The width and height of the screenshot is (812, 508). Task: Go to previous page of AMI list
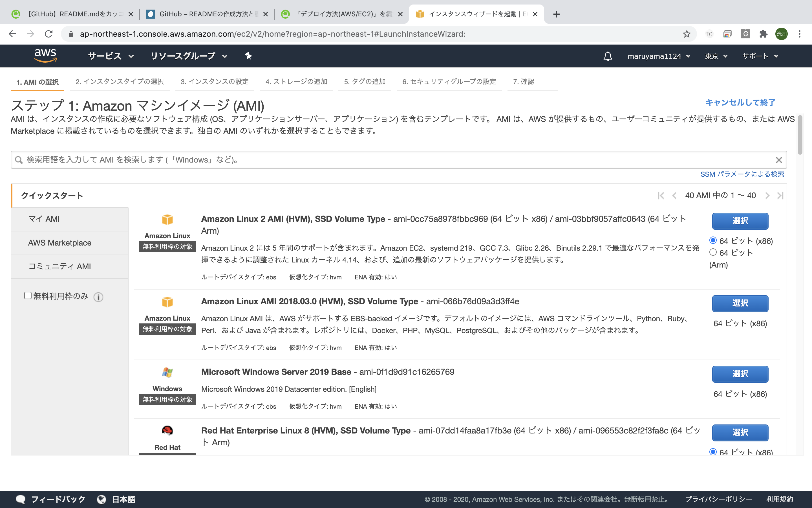(x=674, y=196)
